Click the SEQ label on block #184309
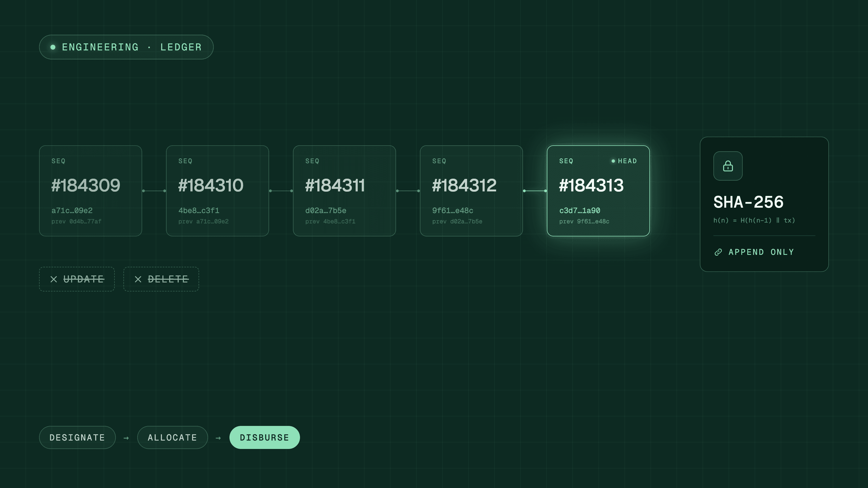Image resolution: width=868 pixels, height=488 pixels. pyautogui.click(x=58, y=161)
